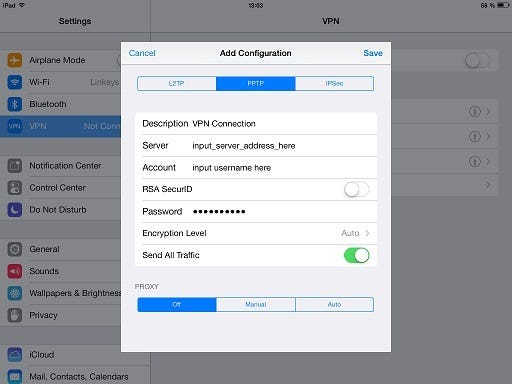Tap the General gear icon
Image resolution: width=512 pixels, height=384 pixels.
pyautogui.click(x=15, y=249)
